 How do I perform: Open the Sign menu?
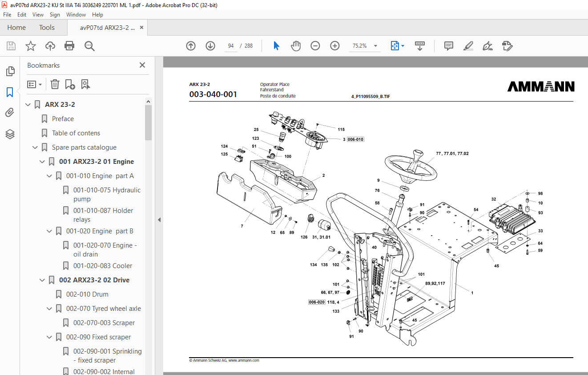pos(55,15)
